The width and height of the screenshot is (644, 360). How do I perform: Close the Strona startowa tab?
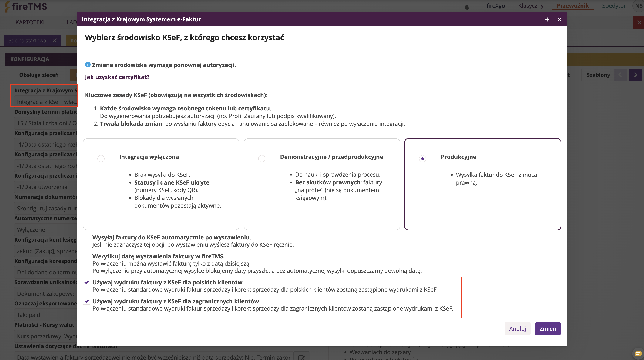click(55, 40)
